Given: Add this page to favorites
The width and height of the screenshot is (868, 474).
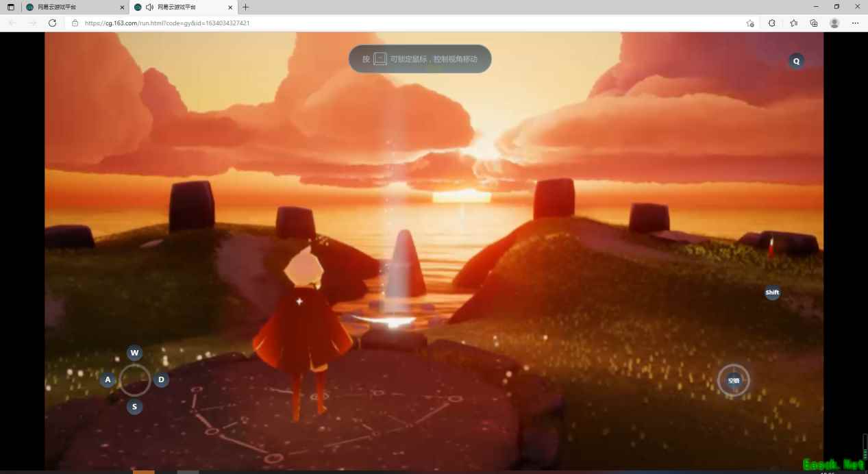Looking at the screenshot, I should point(750,23).
